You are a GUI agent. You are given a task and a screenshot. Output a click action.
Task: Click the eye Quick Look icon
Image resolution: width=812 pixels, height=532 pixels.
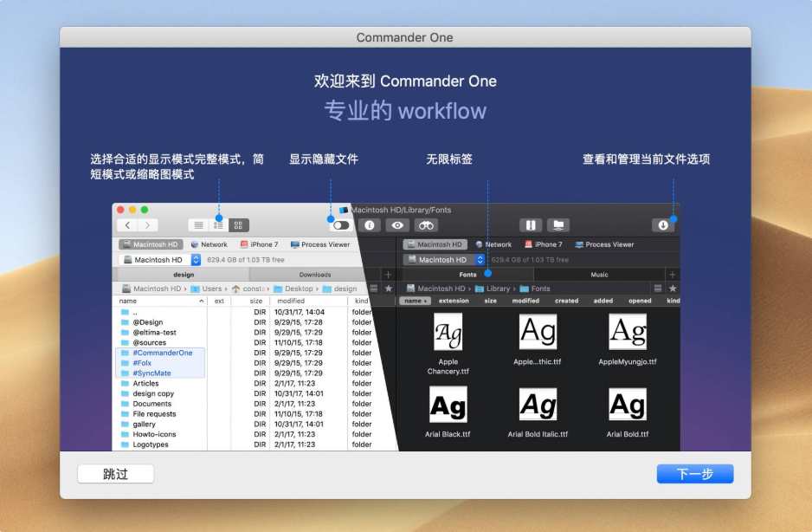coord(397,225)
